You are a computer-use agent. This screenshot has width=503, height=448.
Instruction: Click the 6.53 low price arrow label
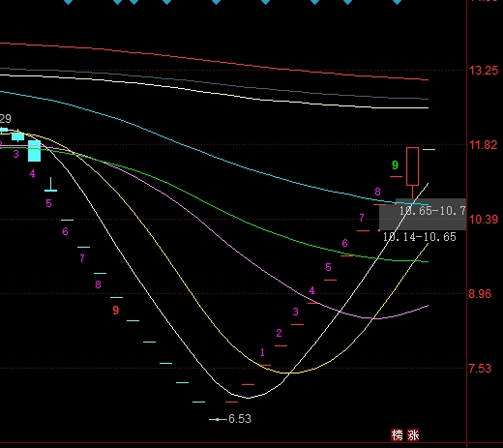230,419
